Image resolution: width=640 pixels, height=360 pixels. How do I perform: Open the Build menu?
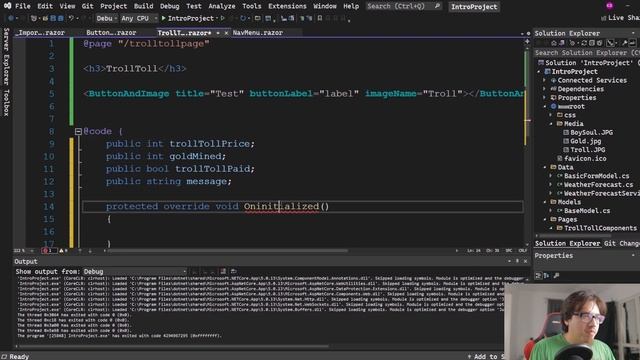click(x=143, y=6)
